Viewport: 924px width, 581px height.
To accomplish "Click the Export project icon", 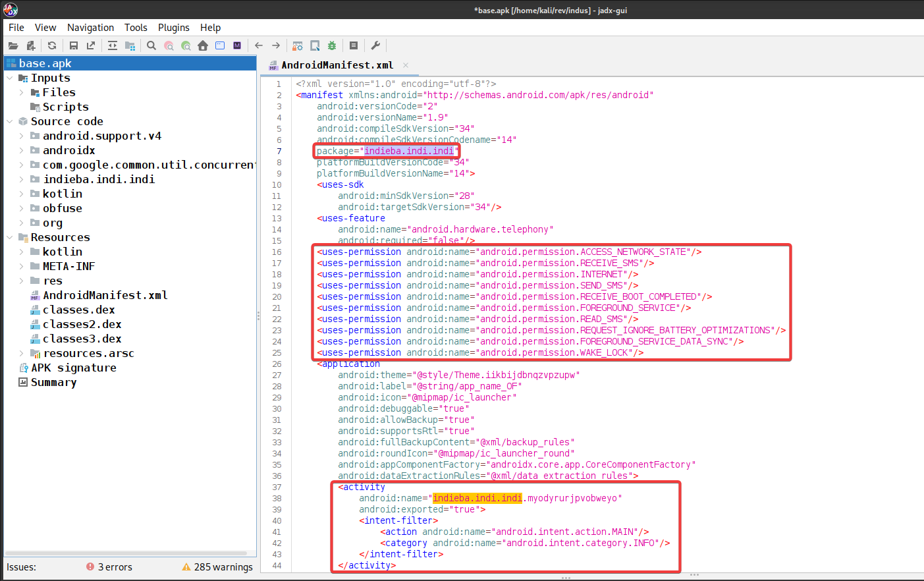I will (x=91, y=45).
